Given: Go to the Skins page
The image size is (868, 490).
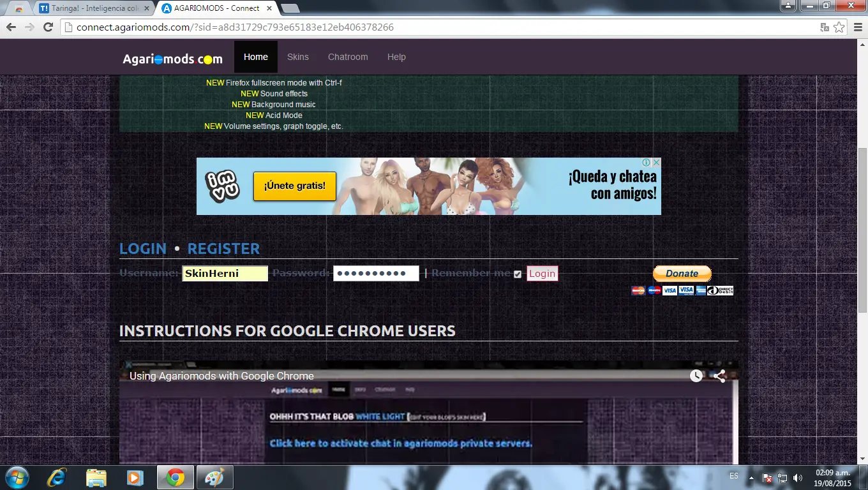Looking at the screenshot, I should (x=298, y=57).
